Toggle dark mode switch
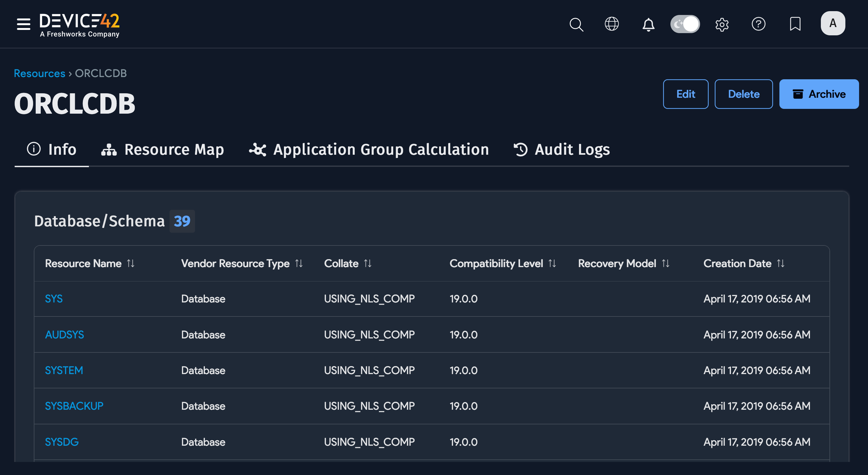868x475 pixels. point(685,24)
